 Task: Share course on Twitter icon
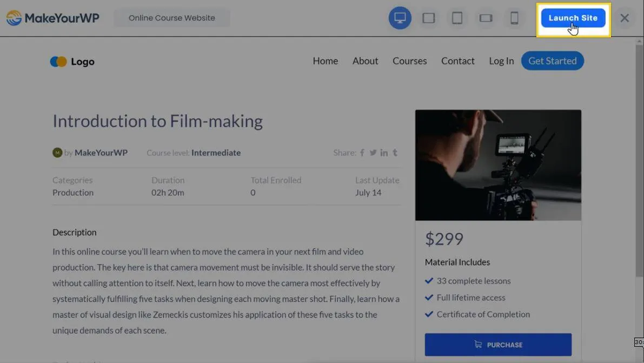tap(373, 153)
